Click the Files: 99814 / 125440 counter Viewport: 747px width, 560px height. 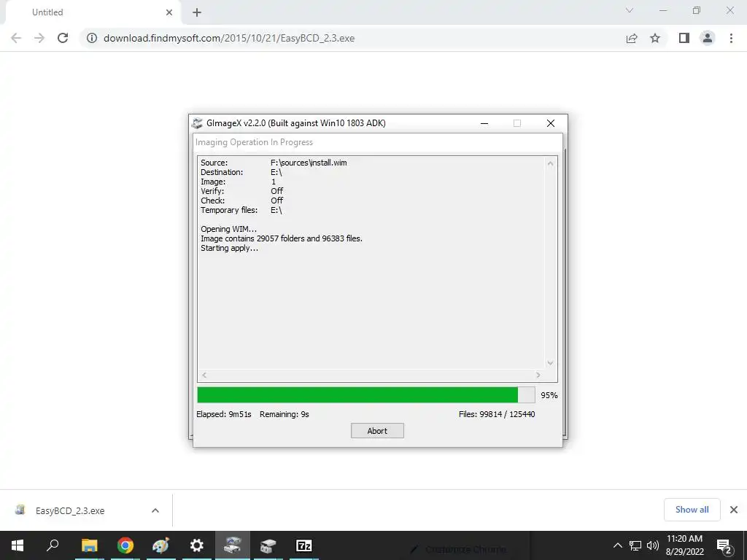[497, 414]
